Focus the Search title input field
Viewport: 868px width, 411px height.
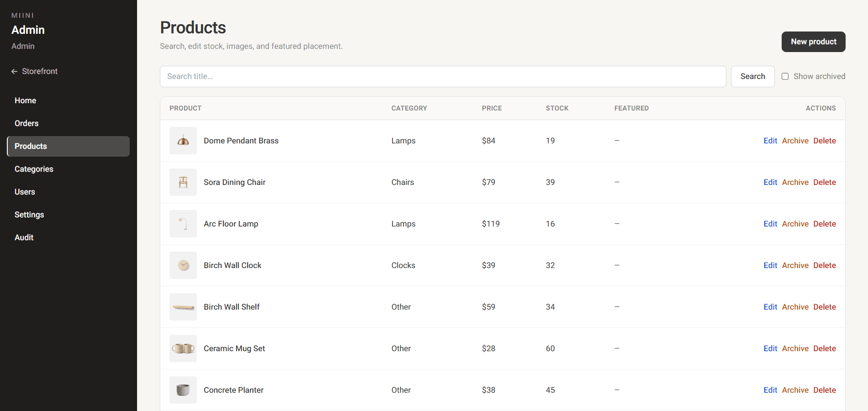tap(443, 76)
